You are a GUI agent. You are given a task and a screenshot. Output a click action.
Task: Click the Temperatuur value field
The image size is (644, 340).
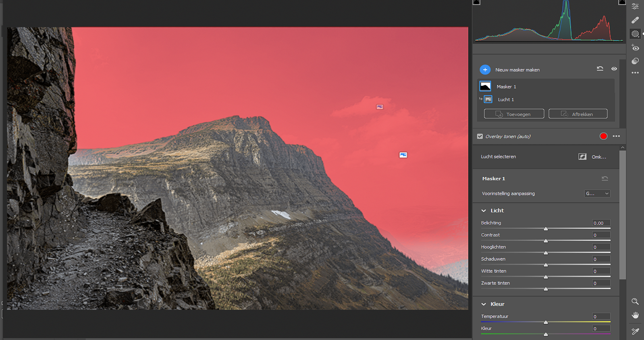pyautogui.click(x=601, y=316)
